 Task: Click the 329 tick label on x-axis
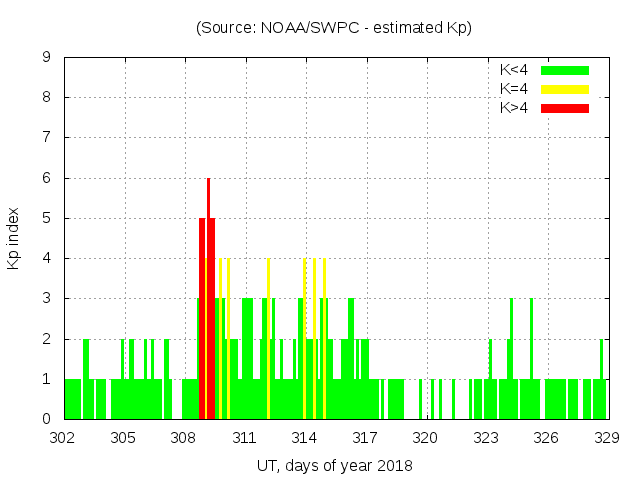[607, 437]
